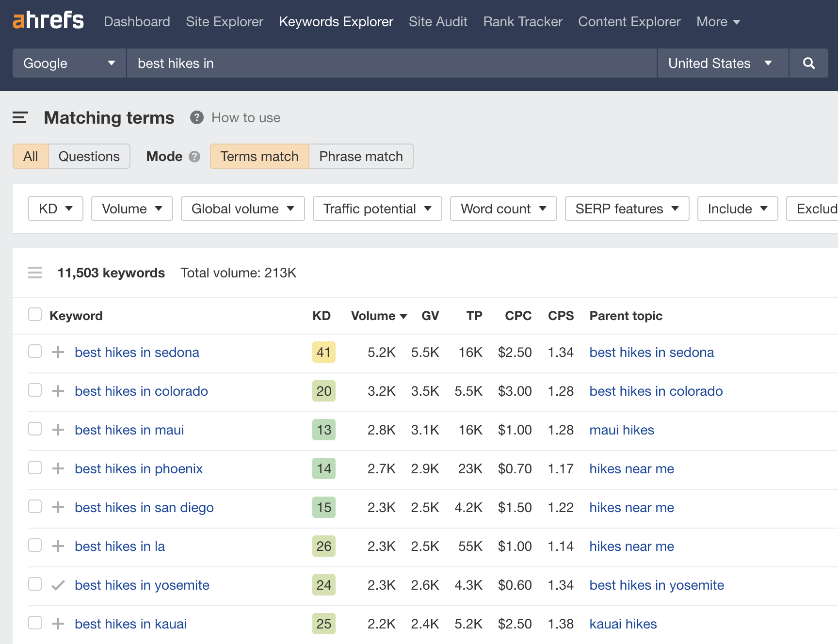Check the checkbox for 'best hikes in colorado'
838x644 pixels.
point(34,390)
